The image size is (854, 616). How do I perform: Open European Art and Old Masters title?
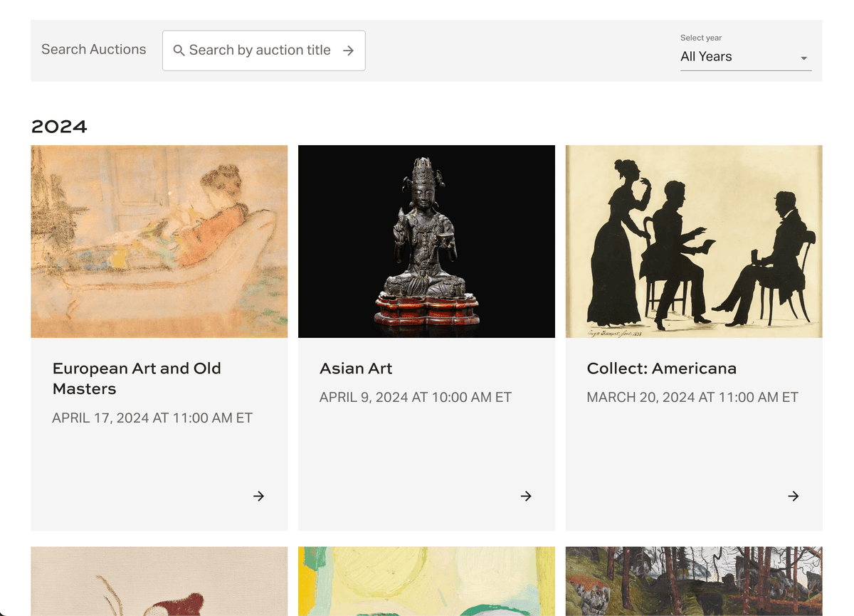(x=137, y=378)
